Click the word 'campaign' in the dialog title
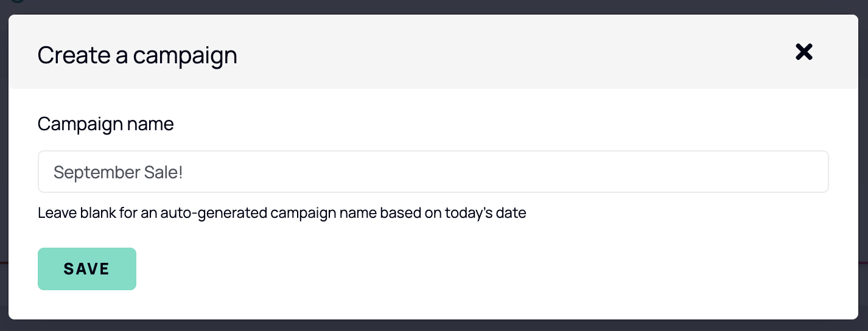 (185, 57)
